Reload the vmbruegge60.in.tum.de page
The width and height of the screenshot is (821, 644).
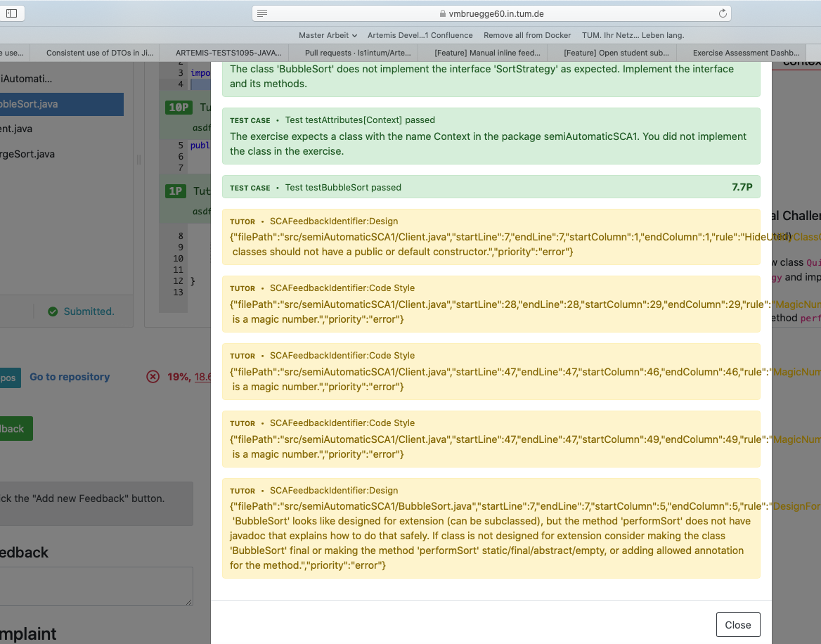point(723,12)
